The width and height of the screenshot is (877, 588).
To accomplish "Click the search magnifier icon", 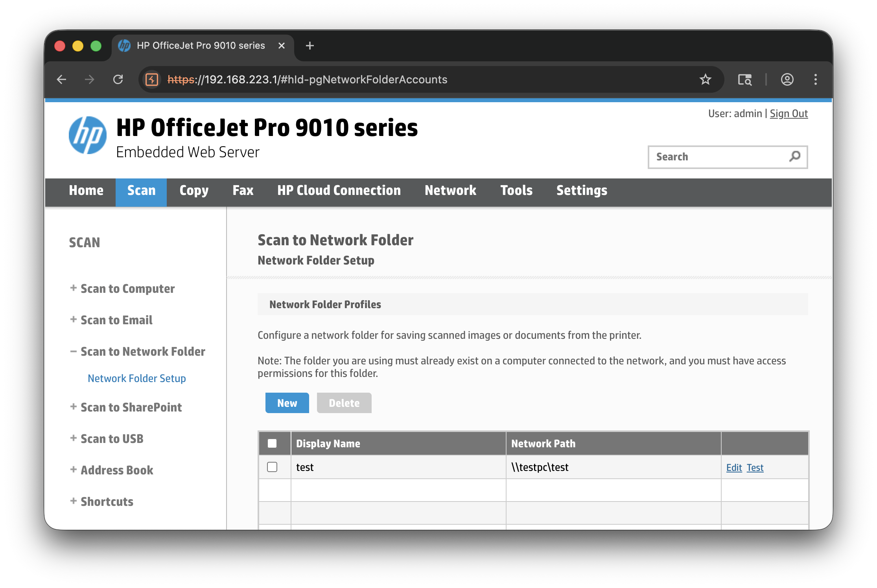I will [x=795, y=156].
